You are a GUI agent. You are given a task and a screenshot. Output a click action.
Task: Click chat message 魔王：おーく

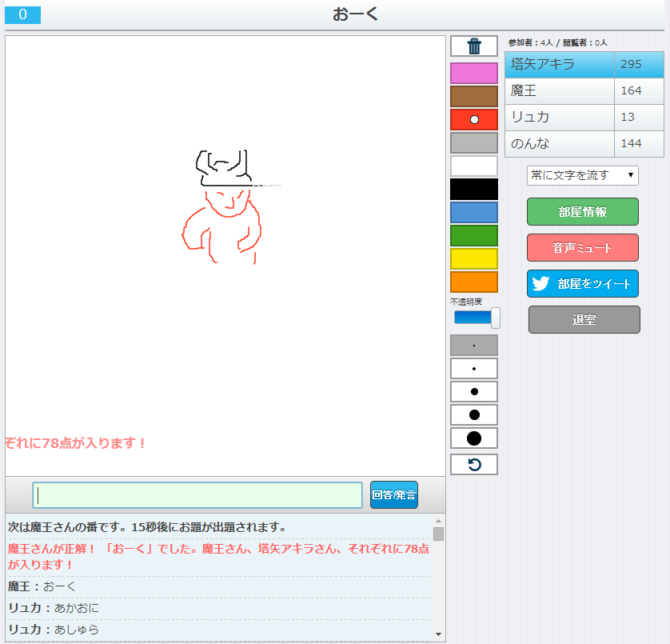tap(42, 586)
